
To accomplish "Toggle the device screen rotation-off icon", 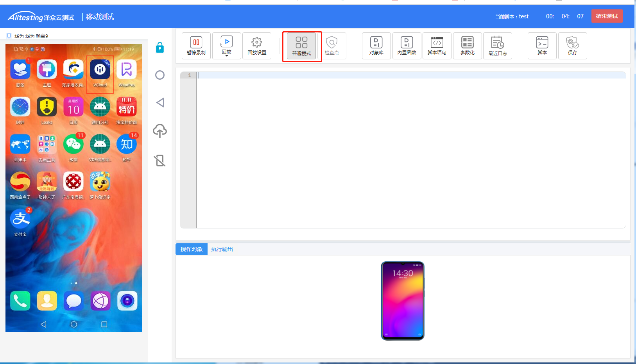I will (x=160, y=161).
